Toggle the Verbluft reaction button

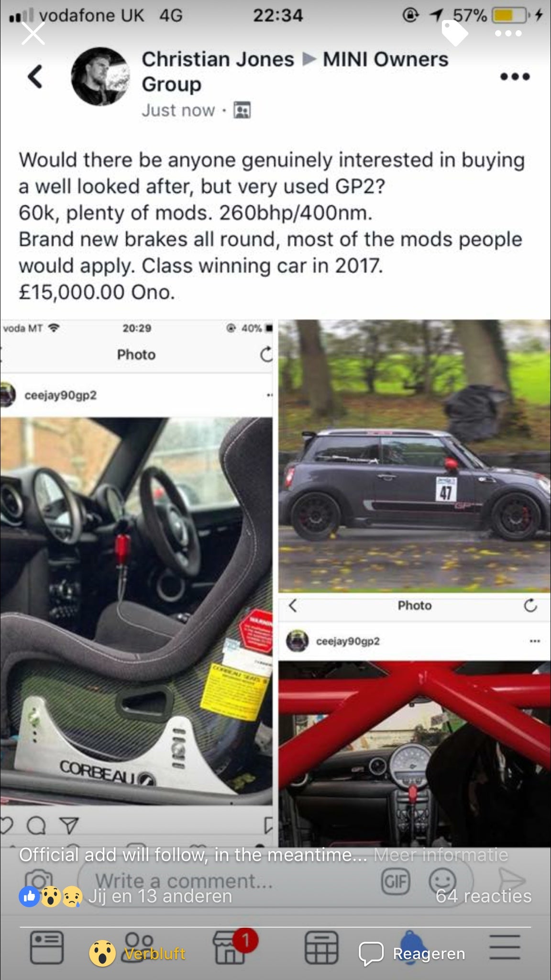click(x=138, y=953)
